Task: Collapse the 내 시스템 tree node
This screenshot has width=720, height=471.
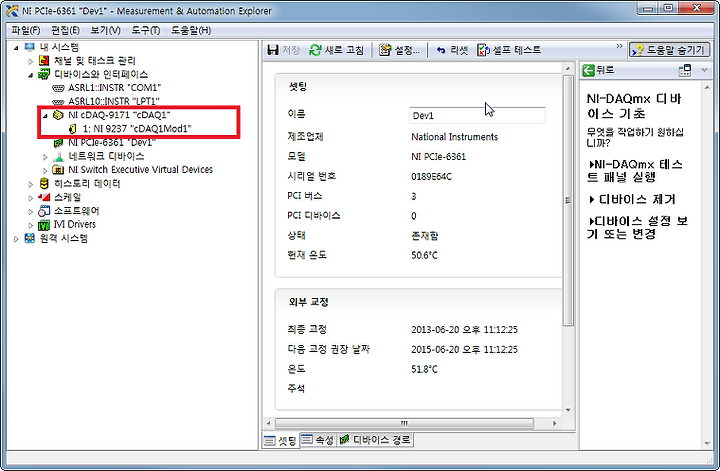Action: pos(16,48)
